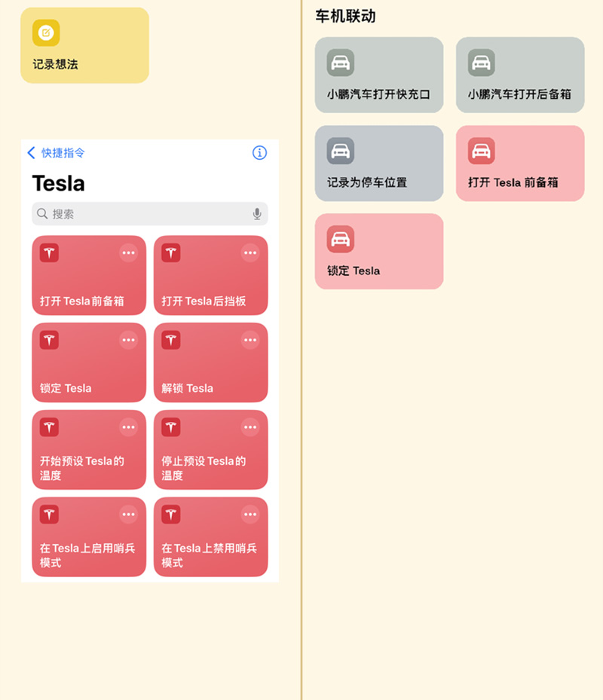Click the 搜索 search field
Viewport: 603px width, 700px height.
143,214
